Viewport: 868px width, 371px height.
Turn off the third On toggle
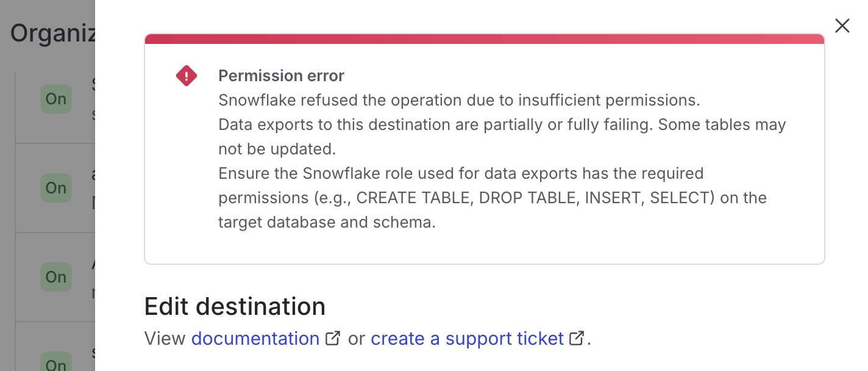point(55,277)
